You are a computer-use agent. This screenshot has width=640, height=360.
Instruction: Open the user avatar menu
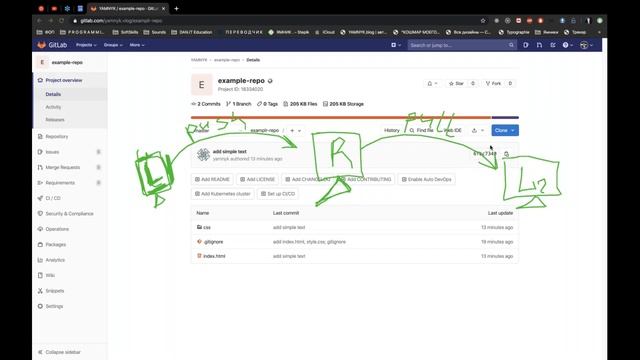pos(586,45)
